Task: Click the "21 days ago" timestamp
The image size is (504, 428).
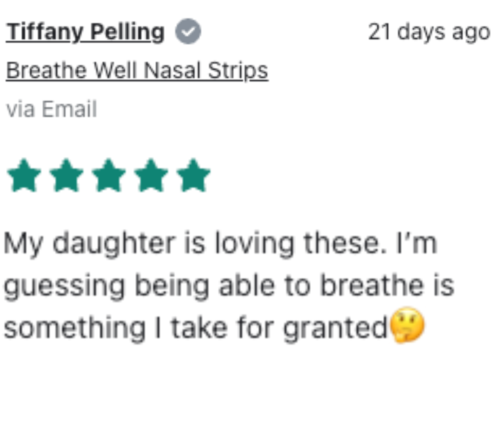Action: click(x=429, y=31)
